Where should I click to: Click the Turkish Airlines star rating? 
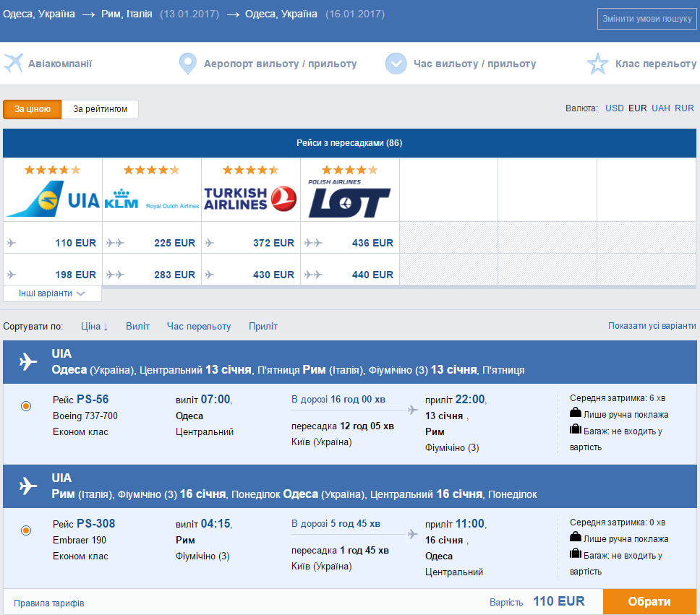pyautogui.click(x=250, y=170)
